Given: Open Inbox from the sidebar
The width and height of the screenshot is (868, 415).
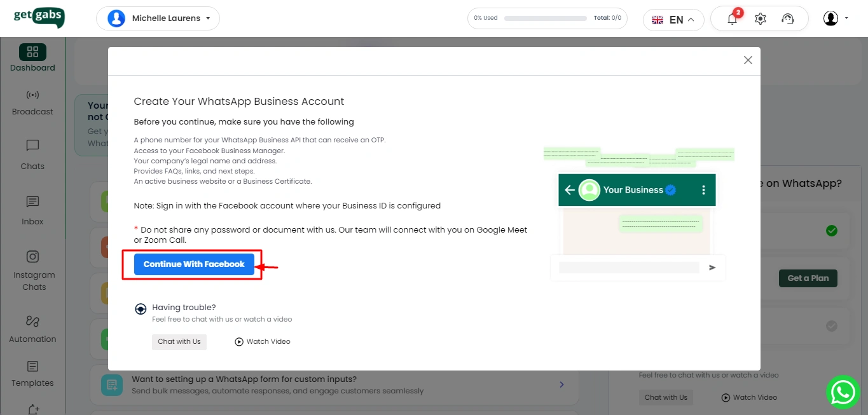Looking at the screenshot, I should pyautogui.click(x=32, y=210).
